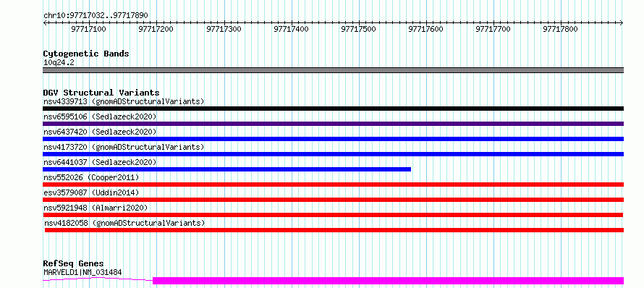Screen dimensions: 644x288
Task: Select the shorter blue nsv6441037 variant bar
Action: click(226, 169)
